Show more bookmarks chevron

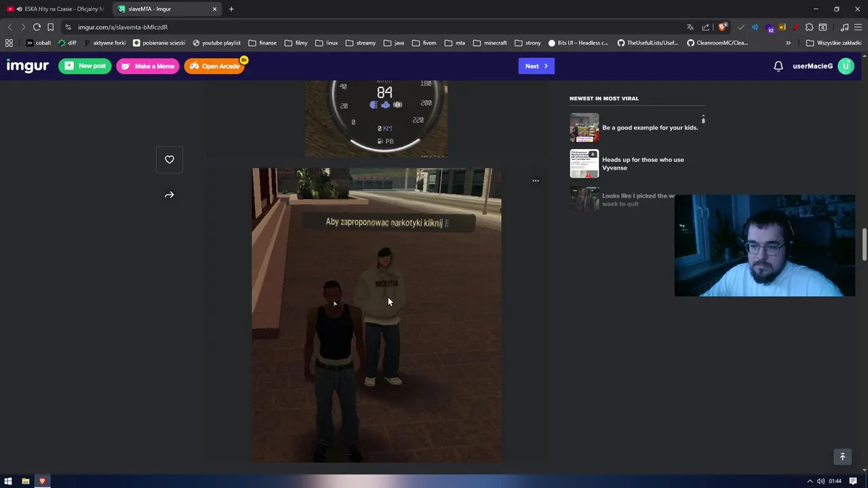(x=788, y=43)
